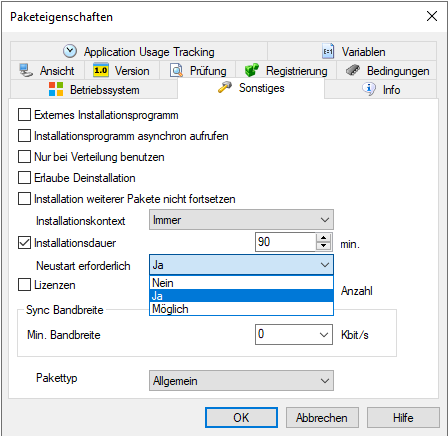
Task: Click the magnifier icon on Prüfung tab
Action: 176,70
